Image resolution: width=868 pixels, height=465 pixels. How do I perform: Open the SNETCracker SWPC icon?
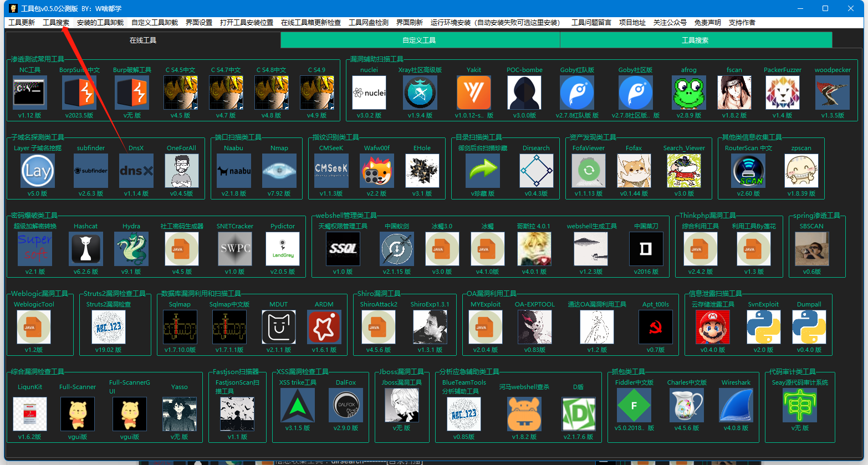pos(235,249)
